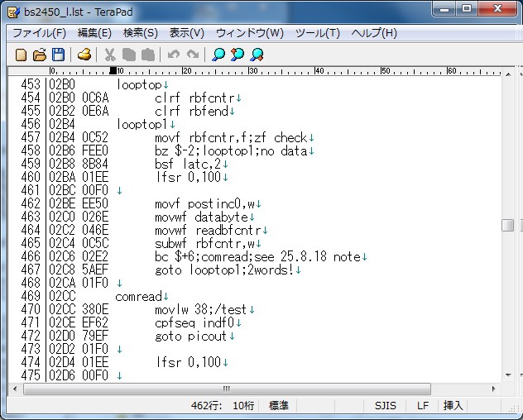Screen dimensions: 523x420
Task: Click the Print toolbar icon
Action: (x=84, y=55)
